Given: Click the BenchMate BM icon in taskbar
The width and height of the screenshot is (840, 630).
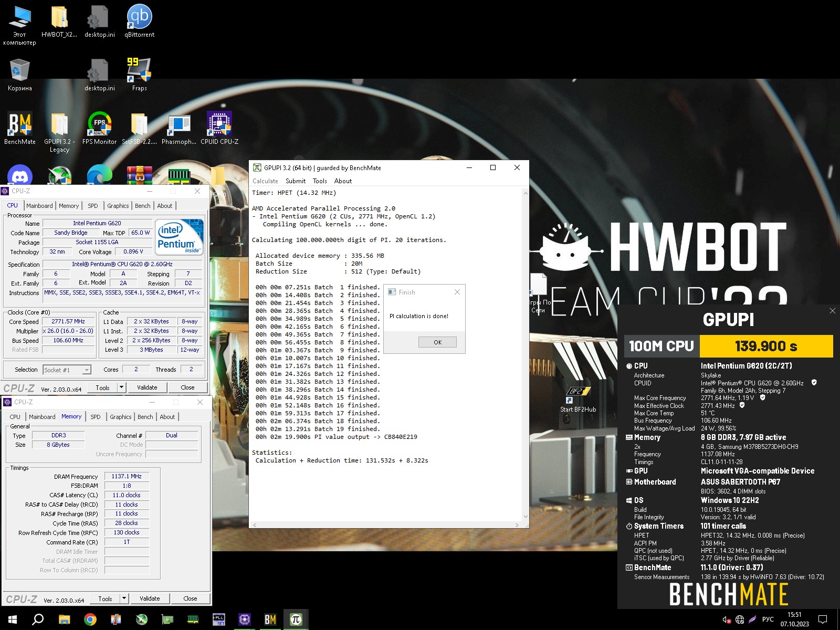Looking at the screenshot, I should coord(270,619).
